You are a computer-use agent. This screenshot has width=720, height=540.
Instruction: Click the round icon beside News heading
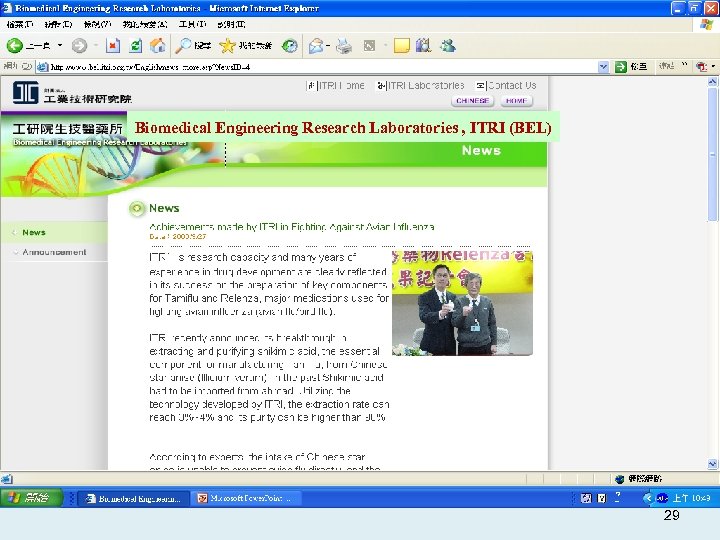click(x=136, y=208)
